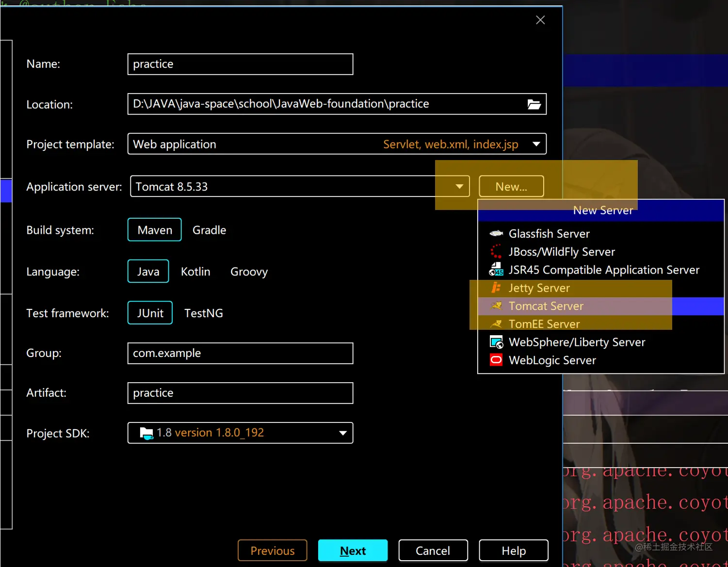Viewport: 728px width, 567px height.
Task: Open Help for this dialog
Action: coord(514,551)
